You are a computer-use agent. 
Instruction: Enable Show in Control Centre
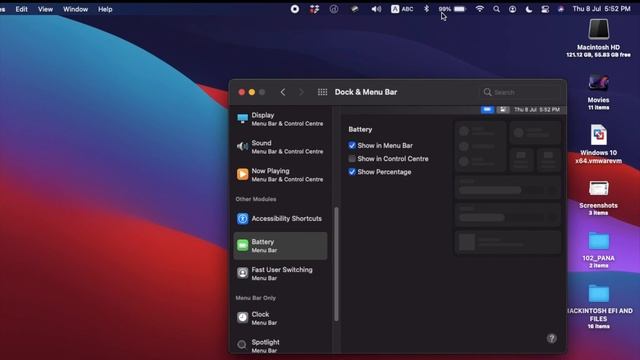click(x=352, y=158)
